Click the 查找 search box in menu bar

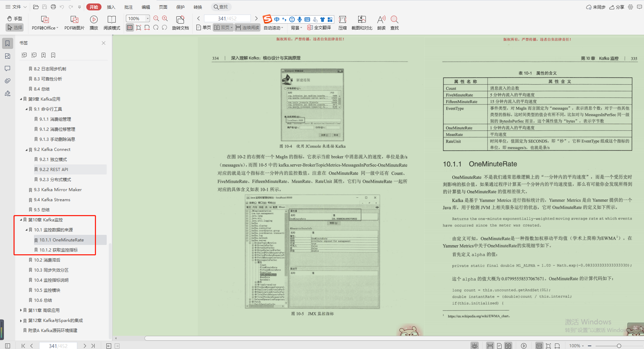click(221, 7)
